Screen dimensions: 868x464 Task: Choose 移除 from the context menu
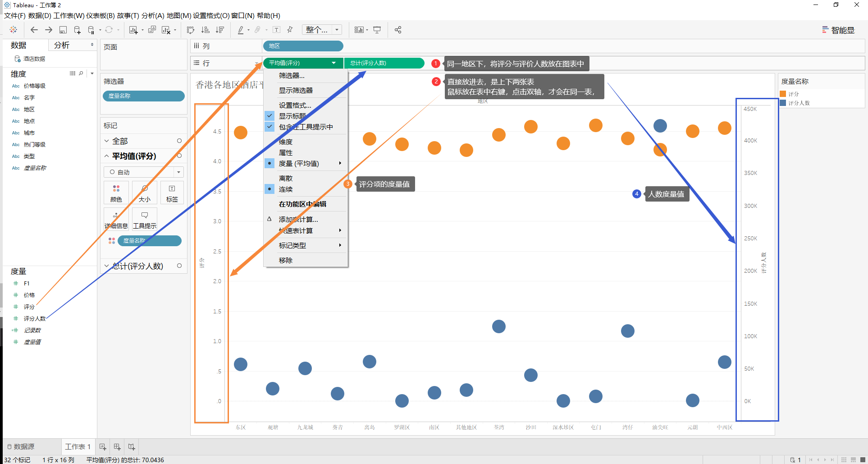click(x=286, y=261)
